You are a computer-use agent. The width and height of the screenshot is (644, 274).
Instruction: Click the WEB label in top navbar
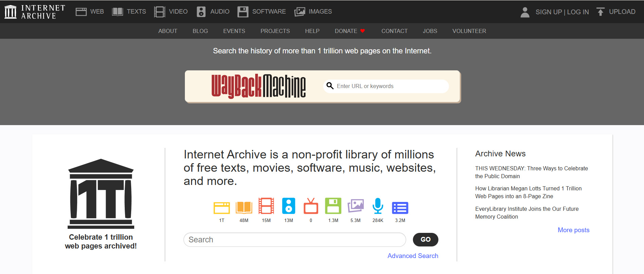point(97,12)
